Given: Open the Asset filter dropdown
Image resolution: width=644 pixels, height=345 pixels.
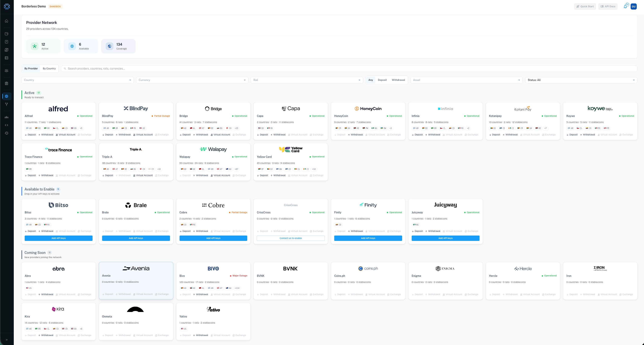Looking at the screenshot, I should coord(467,80).
